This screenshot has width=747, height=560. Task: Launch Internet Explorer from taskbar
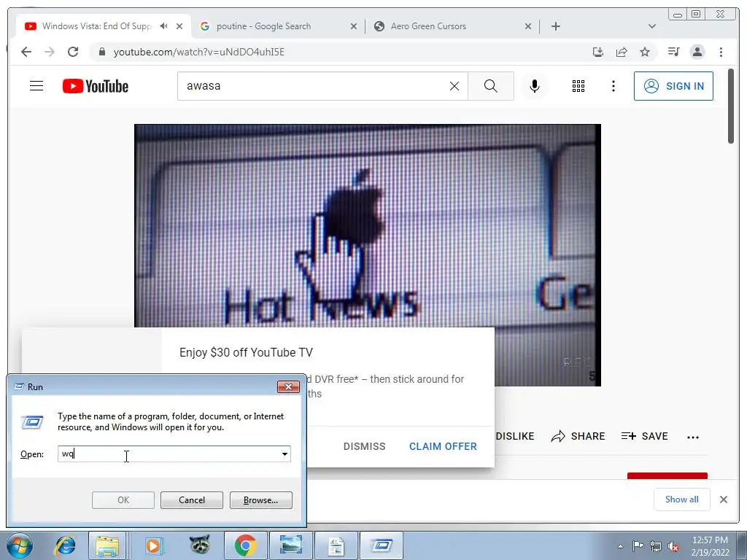65,545
